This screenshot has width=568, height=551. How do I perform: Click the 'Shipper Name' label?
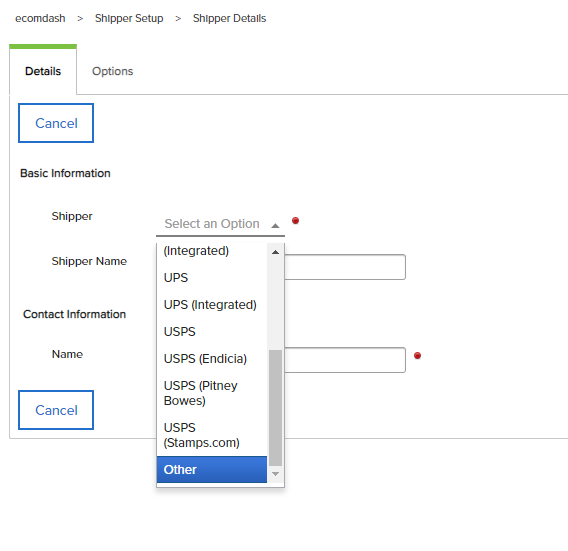coord(89,261)
